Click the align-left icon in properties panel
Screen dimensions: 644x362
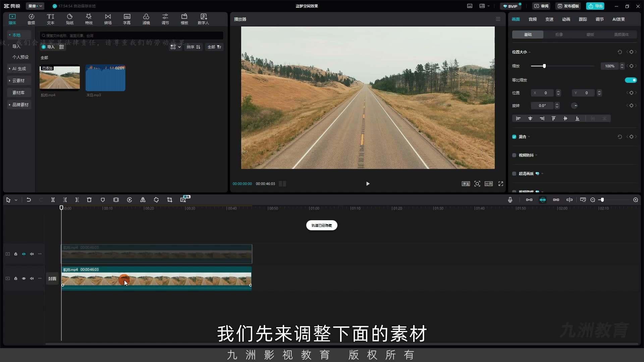518,118
